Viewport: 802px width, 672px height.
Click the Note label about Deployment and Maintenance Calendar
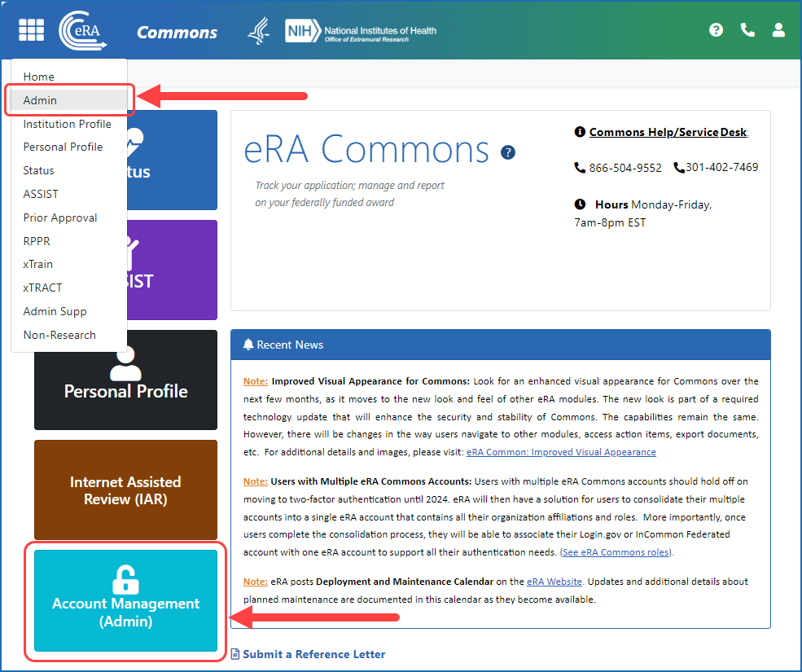[x=255, y=582]
